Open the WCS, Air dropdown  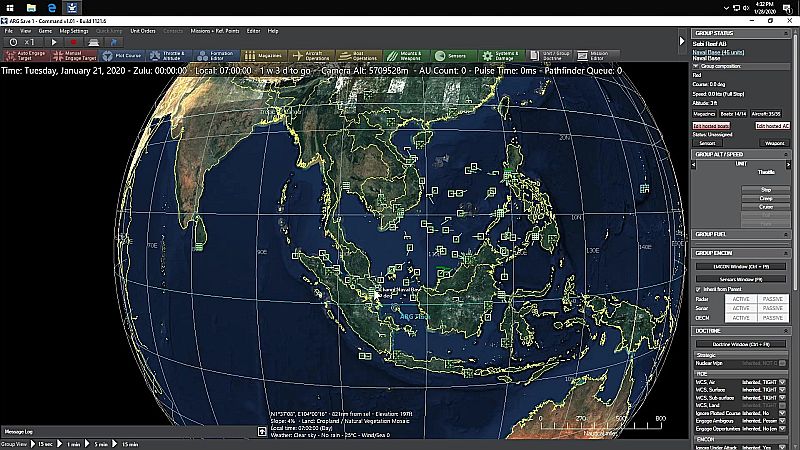pyautogui.click(x=782, y=382)
